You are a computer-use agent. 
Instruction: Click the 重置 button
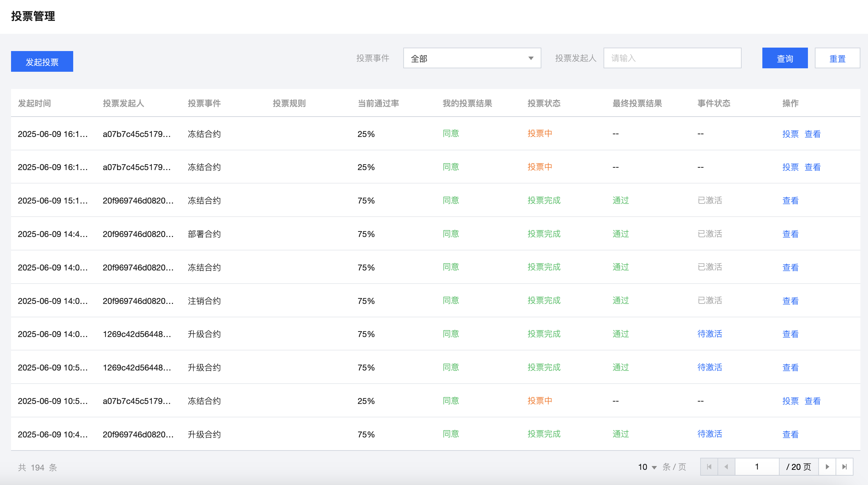click(837, 58)
